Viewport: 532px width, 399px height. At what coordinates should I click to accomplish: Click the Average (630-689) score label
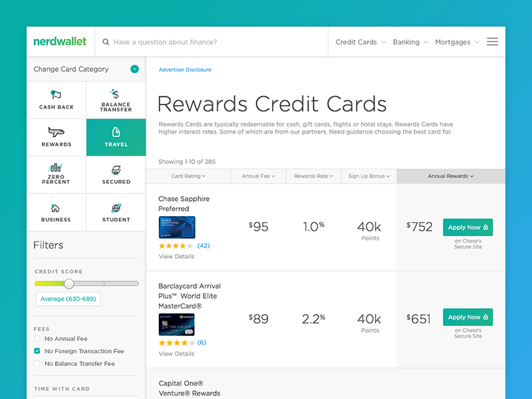click(68, 299)
